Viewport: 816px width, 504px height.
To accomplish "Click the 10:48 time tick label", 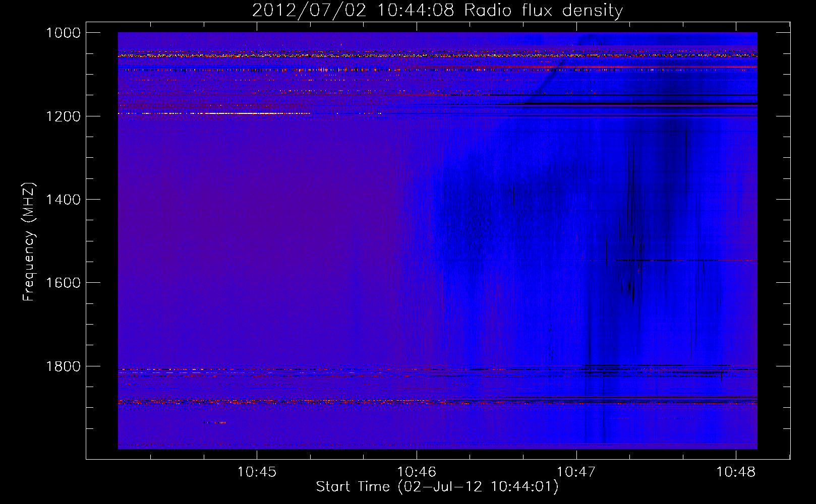I will pos(736,472).
